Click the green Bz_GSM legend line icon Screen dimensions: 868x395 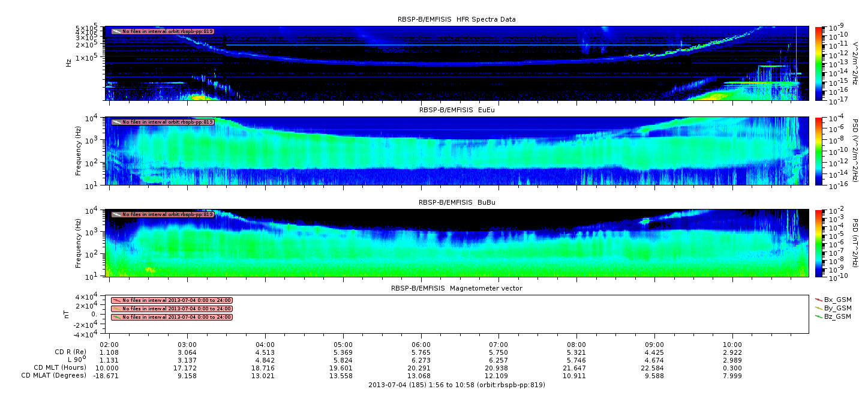(818, 316)
